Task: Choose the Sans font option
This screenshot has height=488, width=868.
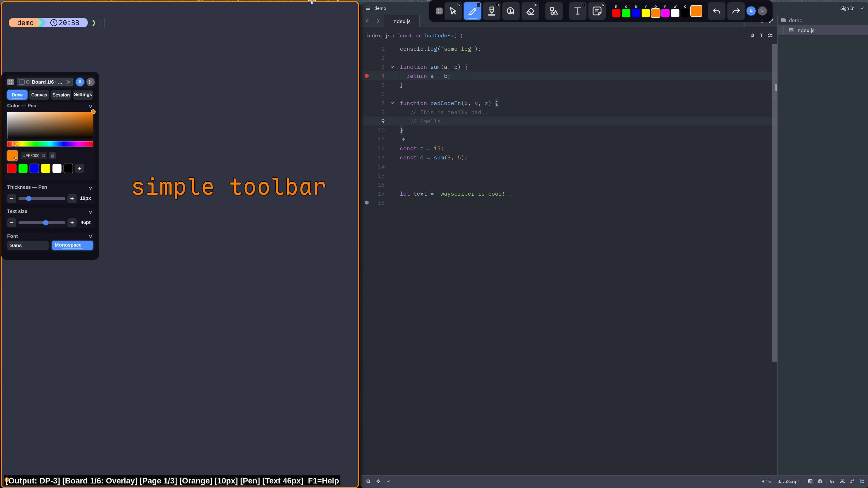Action: tap(28, 245)
